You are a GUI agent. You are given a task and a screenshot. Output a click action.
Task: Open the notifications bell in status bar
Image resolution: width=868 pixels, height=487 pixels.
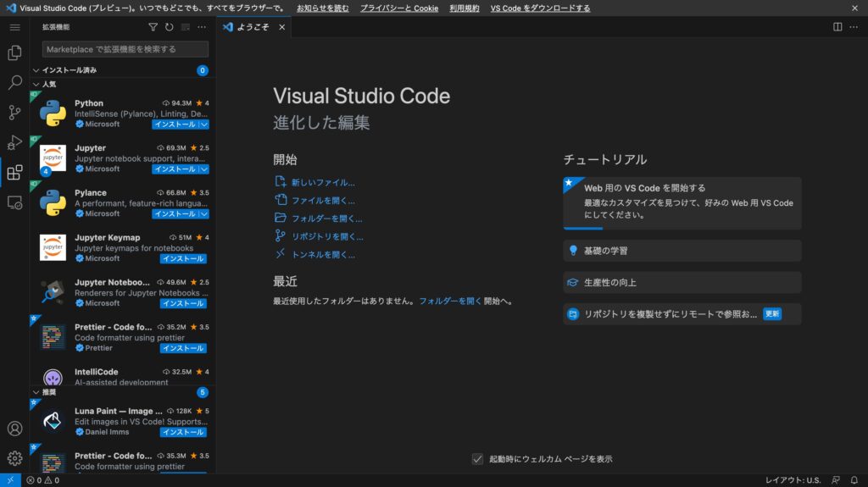[854, 480]
